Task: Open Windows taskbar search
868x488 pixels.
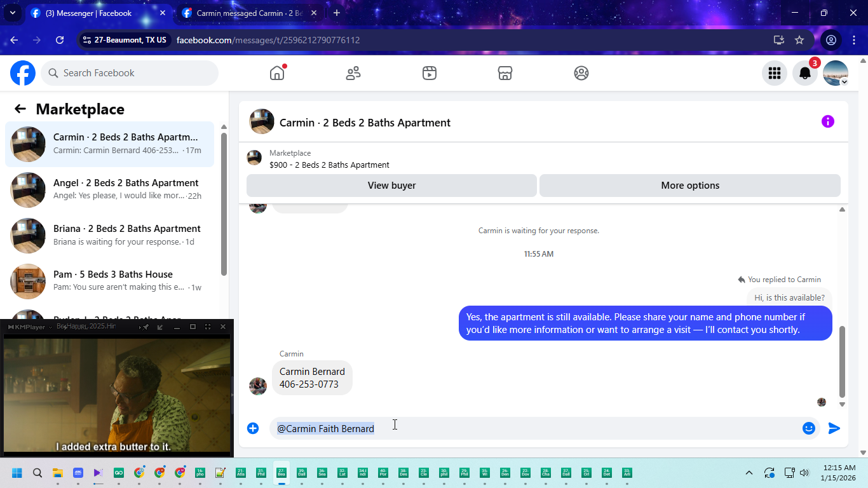Action: click(37, 473)
